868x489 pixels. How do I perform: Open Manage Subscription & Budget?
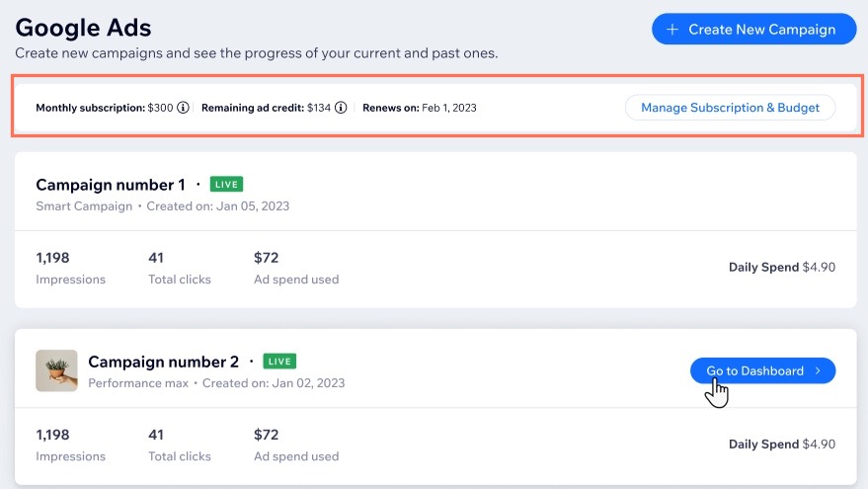point(730,108)
